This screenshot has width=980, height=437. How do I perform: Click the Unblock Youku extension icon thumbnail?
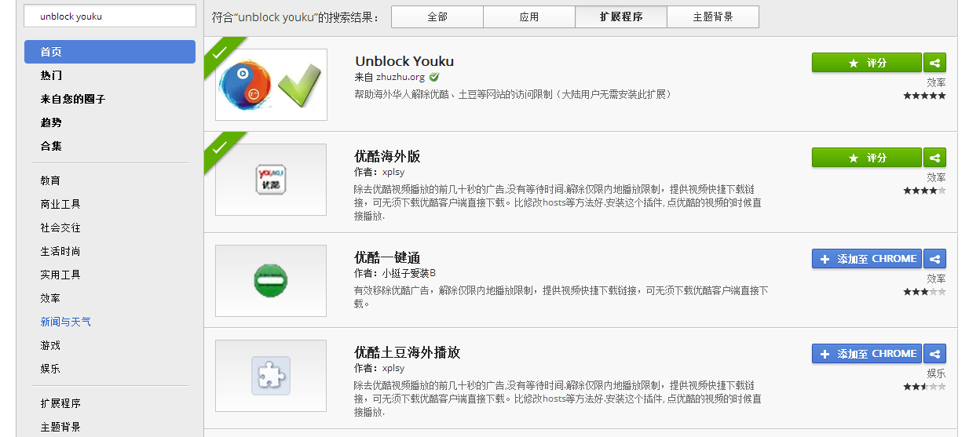[x=271, y=85]
